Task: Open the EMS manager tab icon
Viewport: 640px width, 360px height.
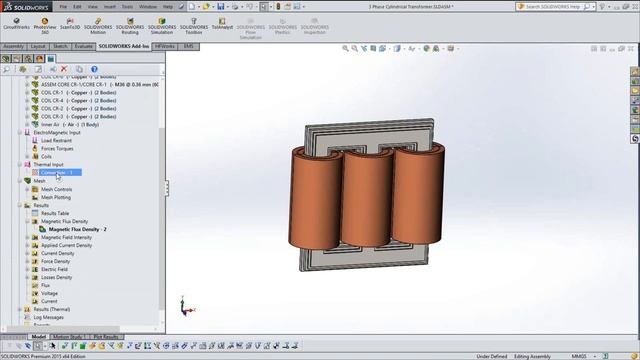Action: [x=51, y=59]
